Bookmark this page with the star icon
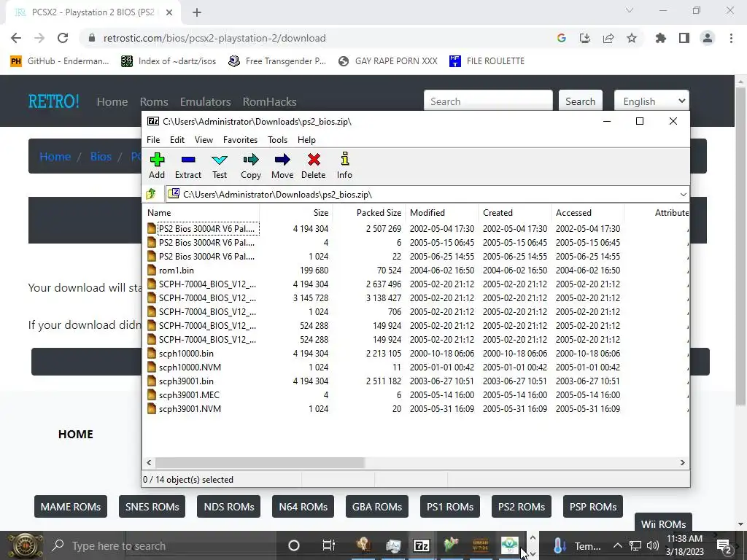 pos(632,38)
